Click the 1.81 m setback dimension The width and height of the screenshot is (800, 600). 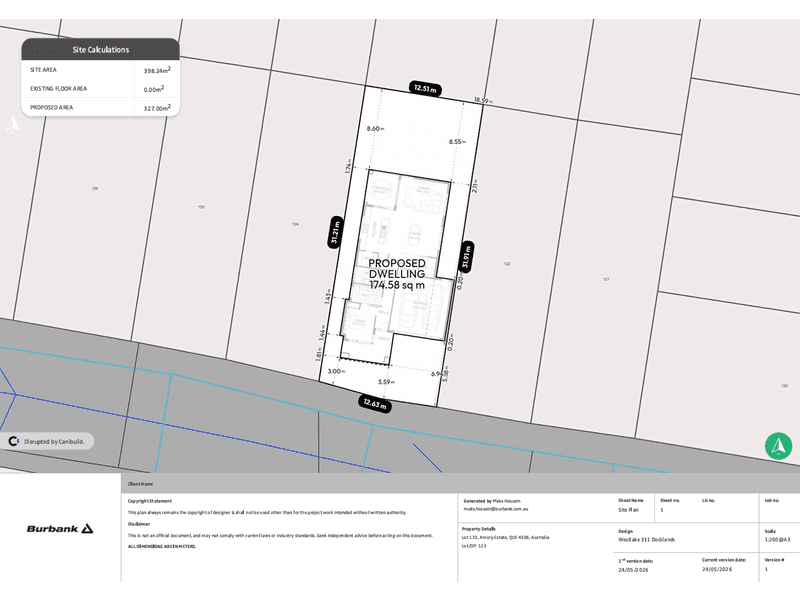[319, 355]
